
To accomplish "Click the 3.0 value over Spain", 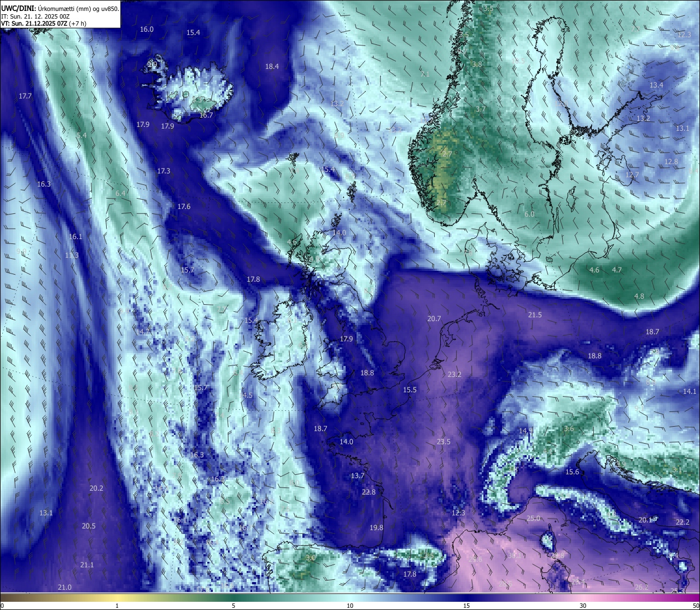I will tap(311, 558).
